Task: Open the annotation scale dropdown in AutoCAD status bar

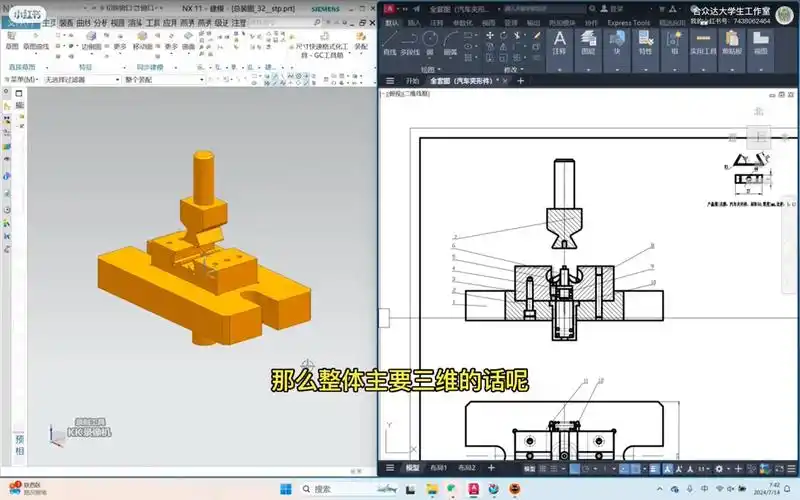Action: pos(704,468)
